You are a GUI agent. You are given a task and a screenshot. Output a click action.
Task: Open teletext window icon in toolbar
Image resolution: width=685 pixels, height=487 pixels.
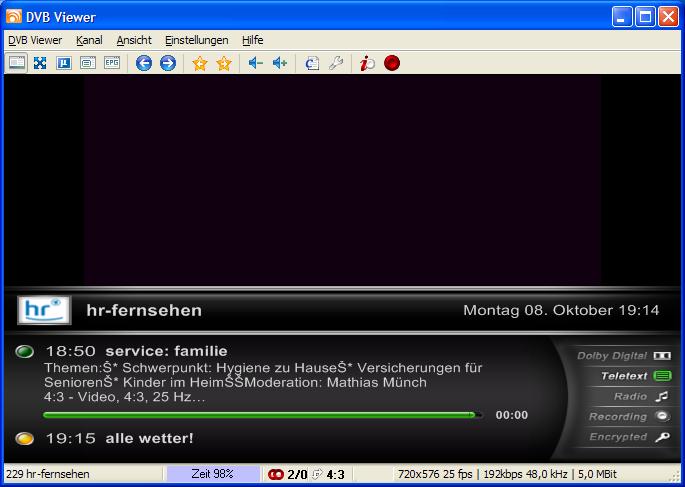pyautogui.click(x=88, y=63)
